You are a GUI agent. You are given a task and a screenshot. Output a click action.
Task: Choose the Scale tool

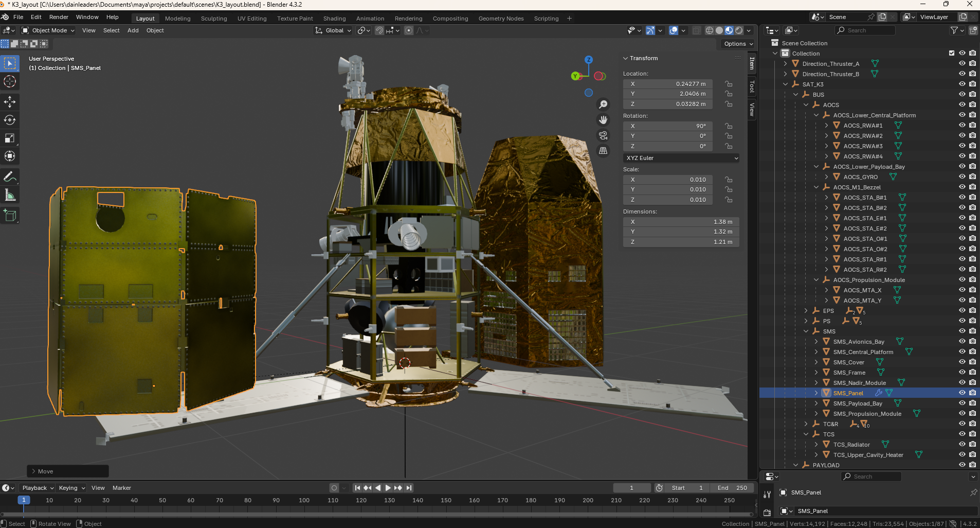tap(10, 138)
